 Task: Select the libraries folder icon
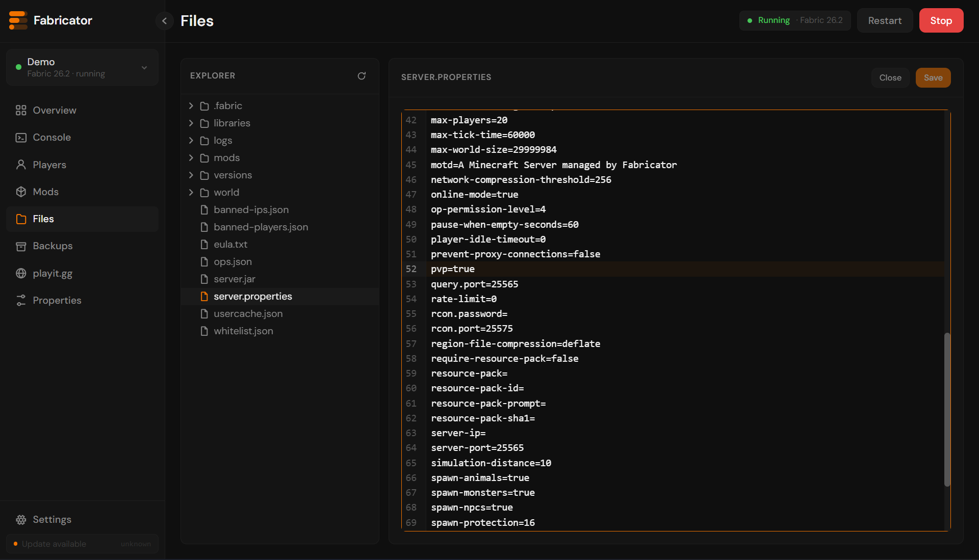(x=204, y=123)
